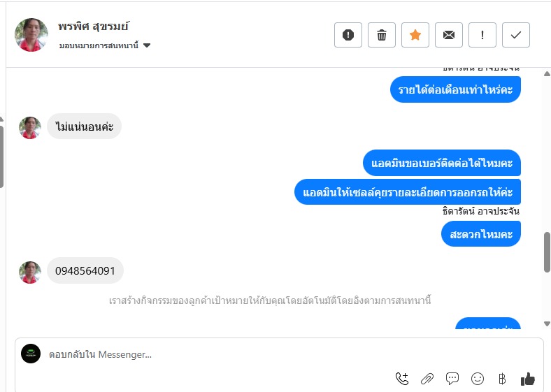Click the contact name พรพิศ สุขรมย์

click(x=94, y=27)
